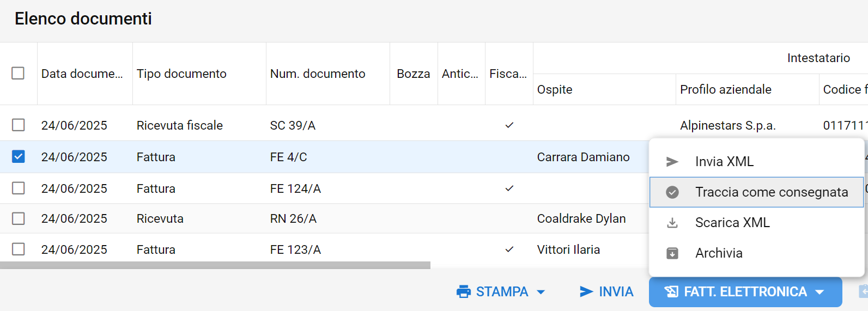This screenshot has height=311, width=868.
Task: Select the RN 26/A Ricevuta row checkbox
Action: point(19,218)
